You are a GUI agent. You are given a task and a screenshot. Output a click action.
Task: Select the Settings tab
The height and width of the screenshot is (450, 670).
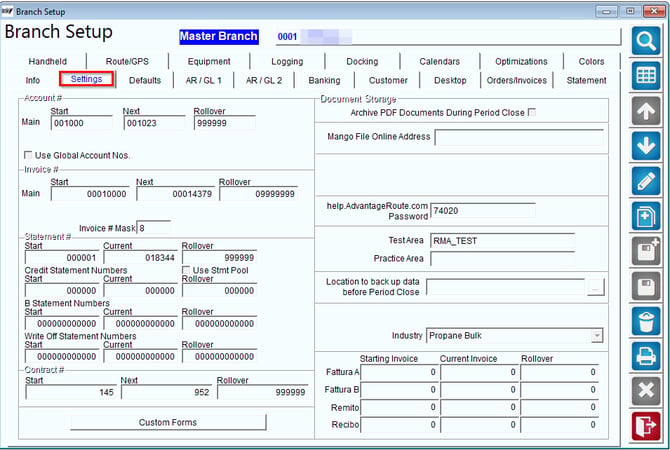click(x=86, y=79)
